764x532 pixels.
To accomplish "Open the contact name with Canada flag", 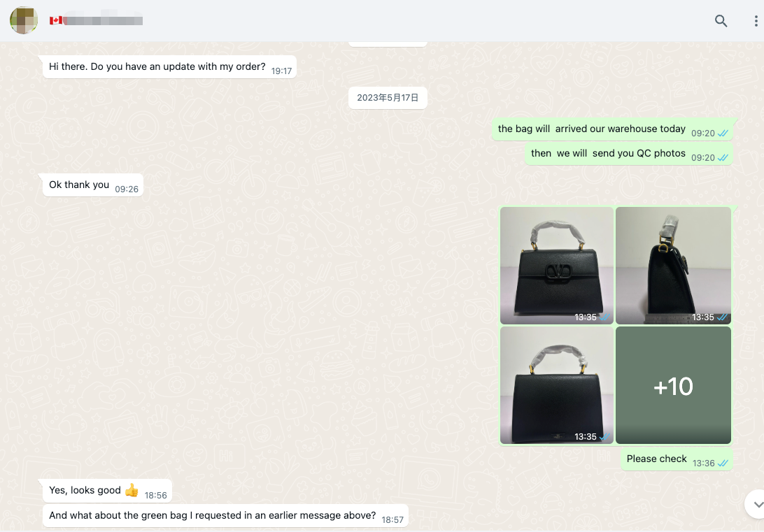I will coord(96,20).
